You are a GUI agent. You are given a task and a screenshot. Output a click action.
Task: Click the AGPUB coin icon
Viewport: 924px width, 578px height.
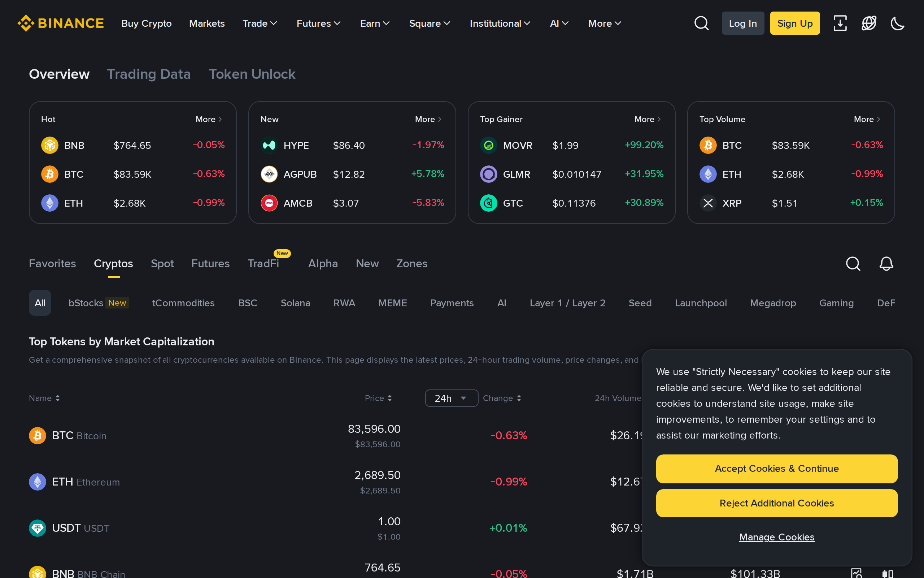pyautogui.click(x=269, y=174)
